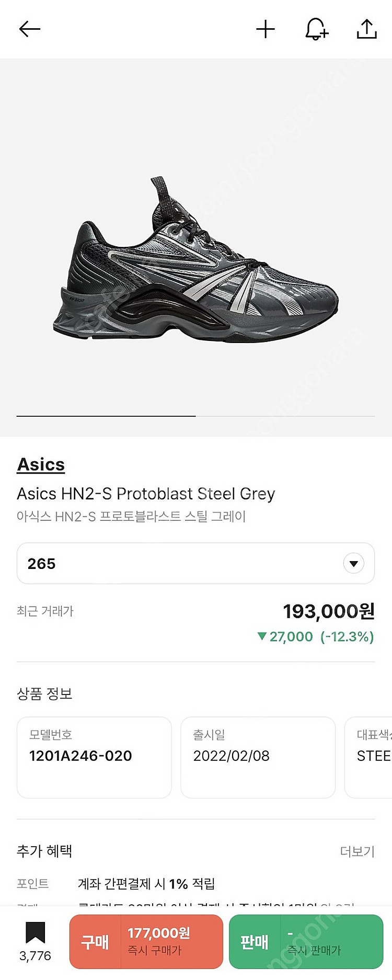392x980 pixels.
Task: Expand 추가 혜택 with 더보기
Action: click(357, 851)
